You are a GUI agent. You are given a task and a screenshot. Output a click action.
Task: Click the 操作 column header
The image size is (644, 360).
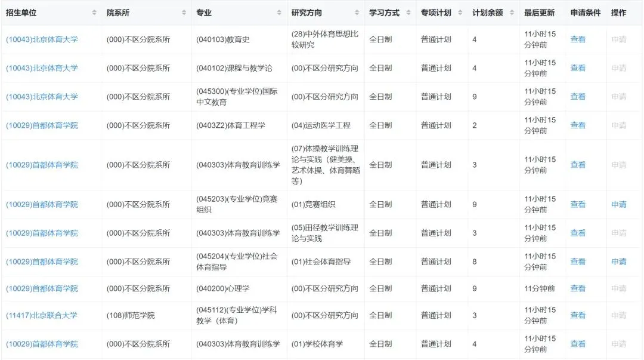click(618, 13)
